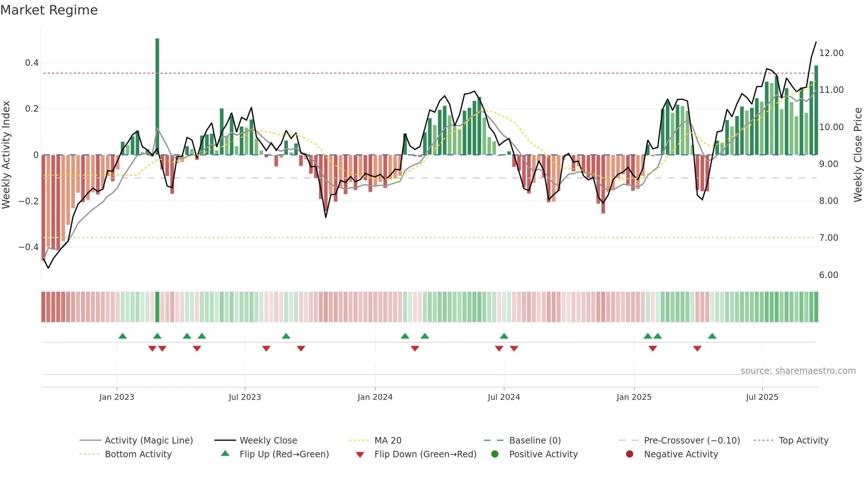Viewport: 868px width, 488px height.
Task: Toggle the Pre-Crossover (−0.10) legend entry
Action: [x=679, y=440]
